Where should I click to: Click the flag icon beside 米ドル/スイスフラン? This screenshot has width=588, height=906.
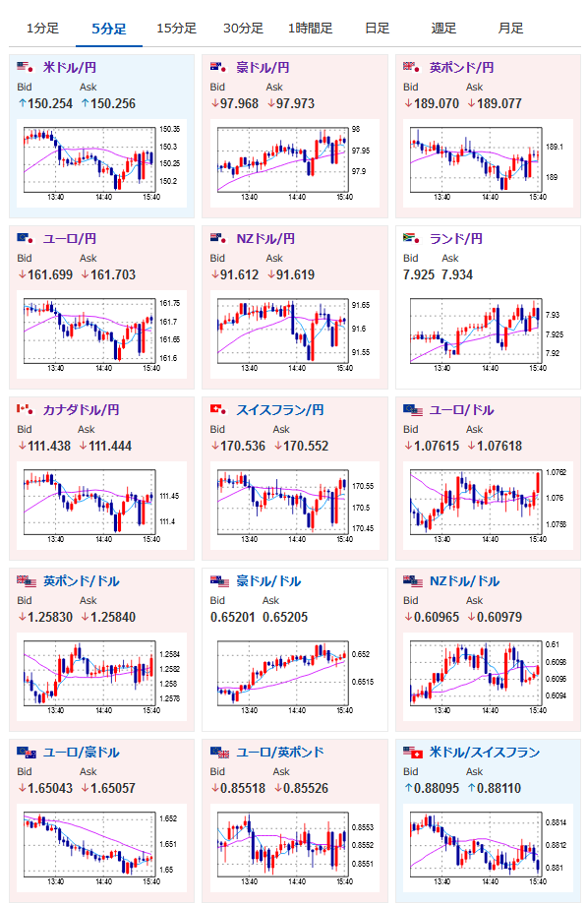413,753
